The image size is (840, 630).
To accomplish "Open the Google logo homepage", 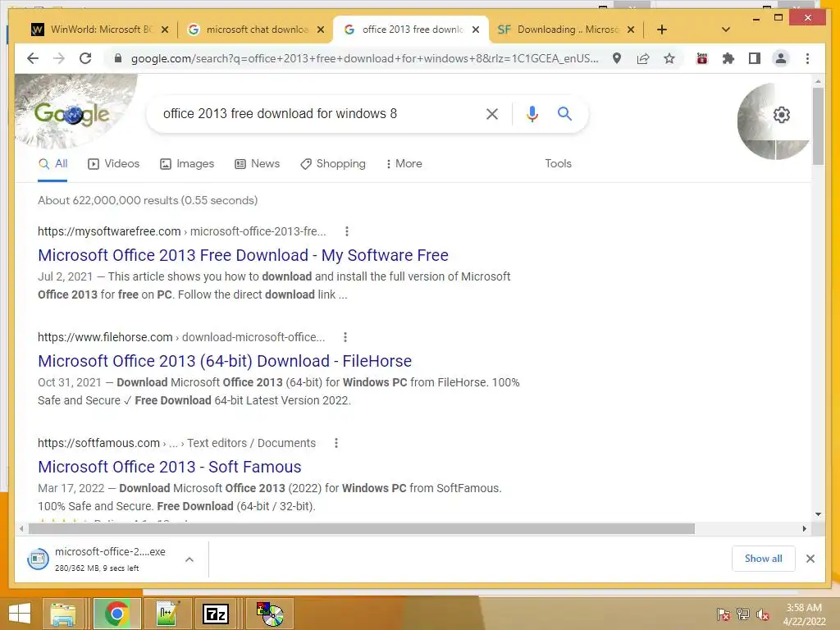I will pyautogui.click(x=72, y=114).
